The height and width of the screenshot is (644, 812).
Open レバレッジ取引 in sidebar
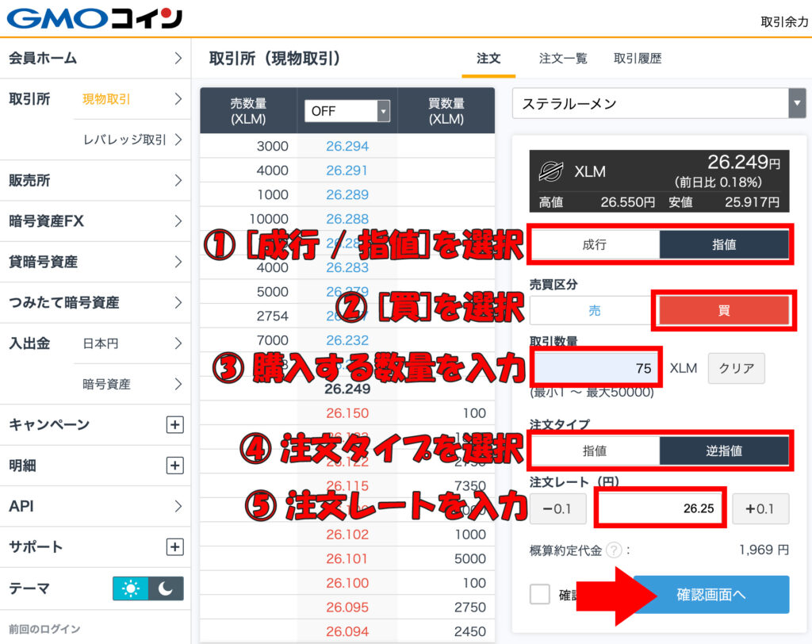(x=132, y=140)
